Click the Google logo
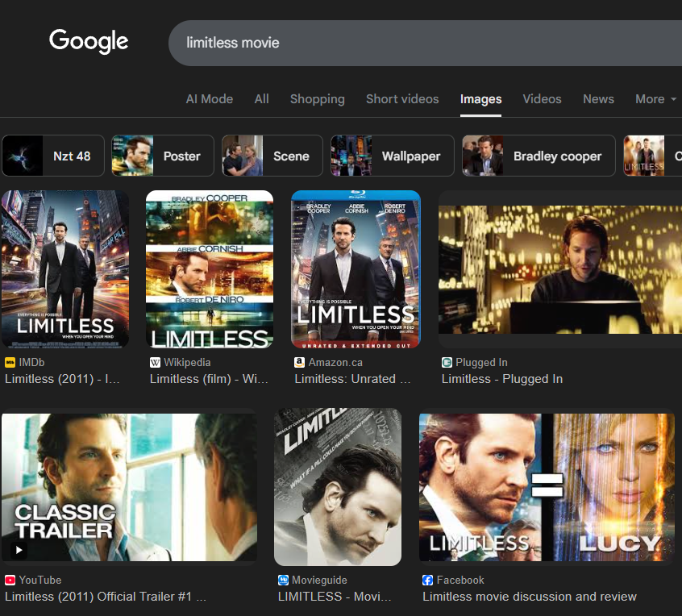Image resolution: width=682 pixels, height=616 pixels. pos(89,41)
